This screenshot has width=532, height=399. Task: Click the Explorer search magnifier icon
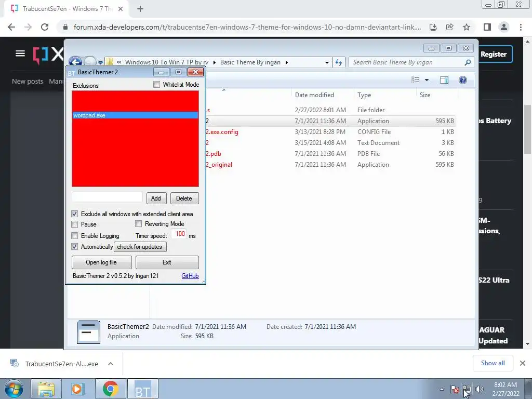tap(468, 62)
